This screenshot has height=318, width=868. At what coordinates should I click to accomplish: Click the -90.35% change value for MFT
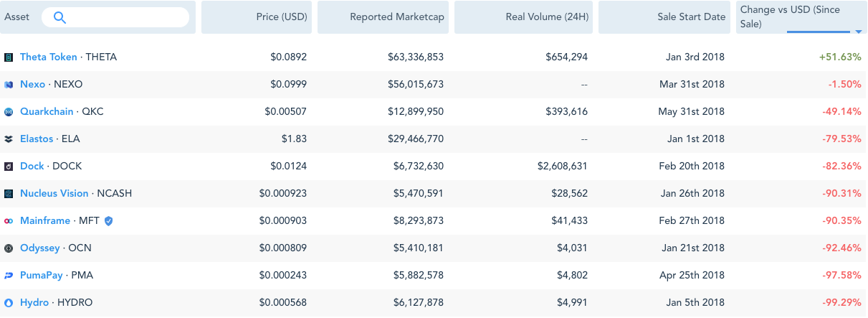click(x=842, y=220)
